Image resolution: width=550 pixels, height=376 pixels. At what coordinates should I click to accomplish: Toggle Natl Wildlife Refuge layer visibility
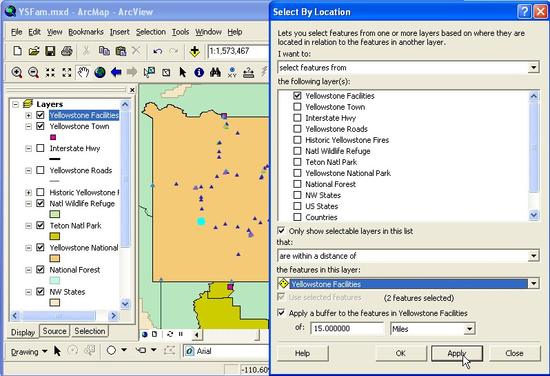tap(40, 203)
